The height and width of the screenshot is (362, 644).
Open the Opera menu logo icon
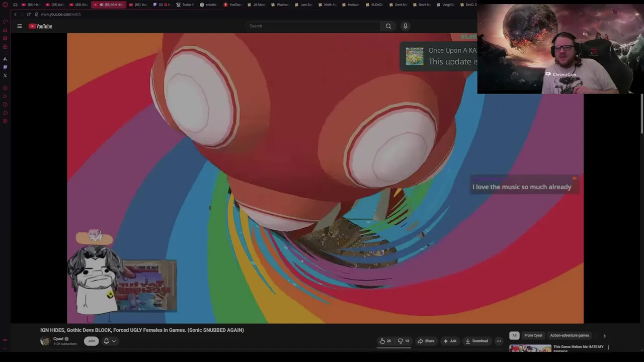tap(5, 5)
